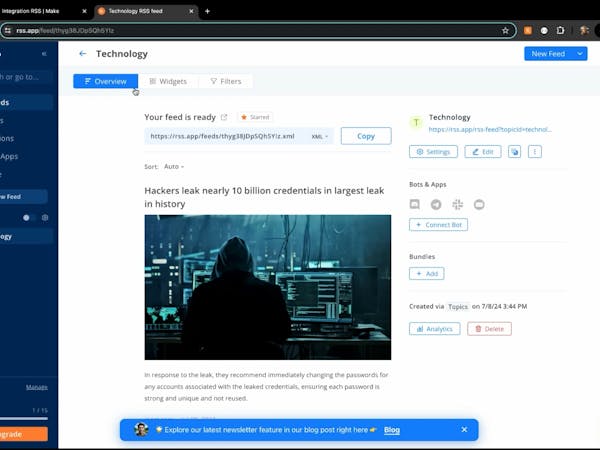Select the Technology RSS feed browser tab
The height and width of the screenshot is (450, 600).
(x=145, y=11)
